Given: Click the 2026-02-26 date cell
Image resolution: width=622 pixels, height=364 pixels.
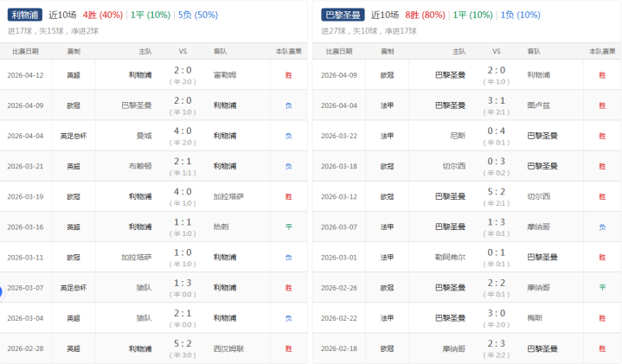Looking at the screenshot, I should tap(339, 288).
